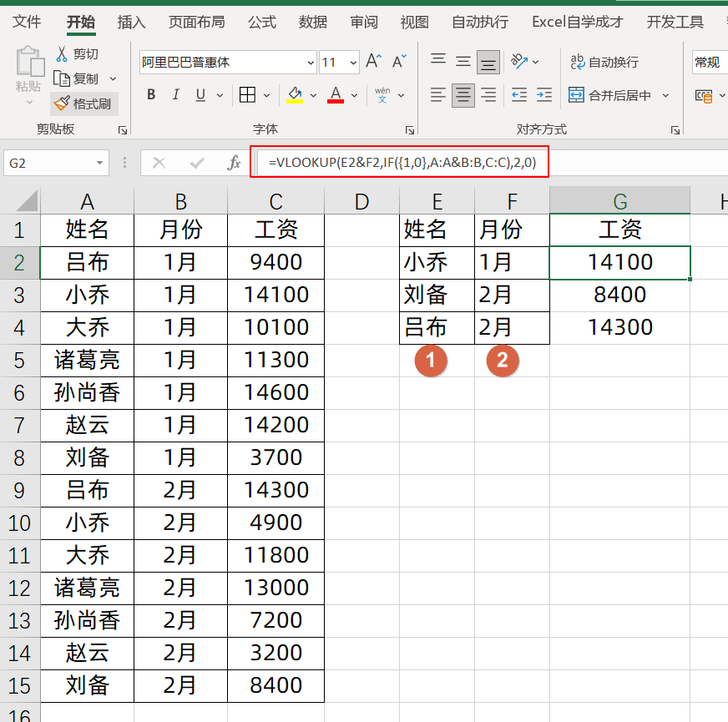Open the font name dropdown
Viewport: 728px width, 722px height.
[x=311, y=63]
